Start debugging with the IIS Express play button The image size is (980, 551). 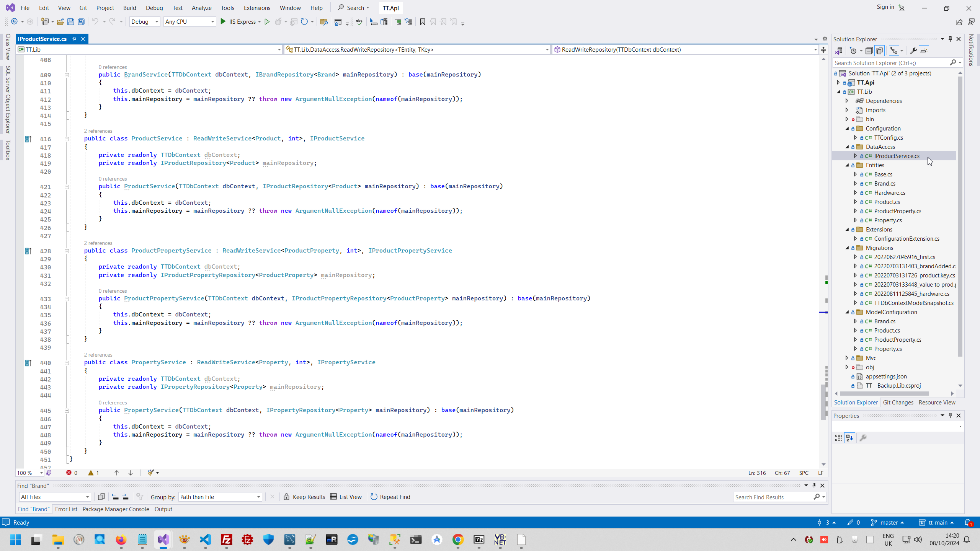pos(223,22)
